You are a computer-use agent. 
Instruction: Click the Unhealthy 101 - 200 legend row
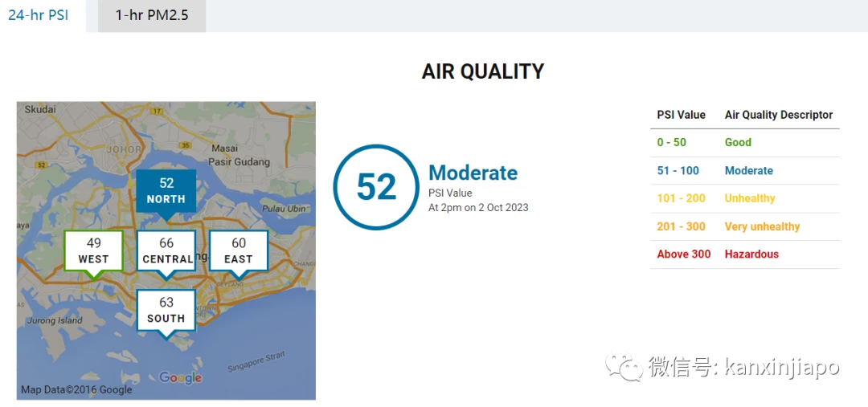744,198
